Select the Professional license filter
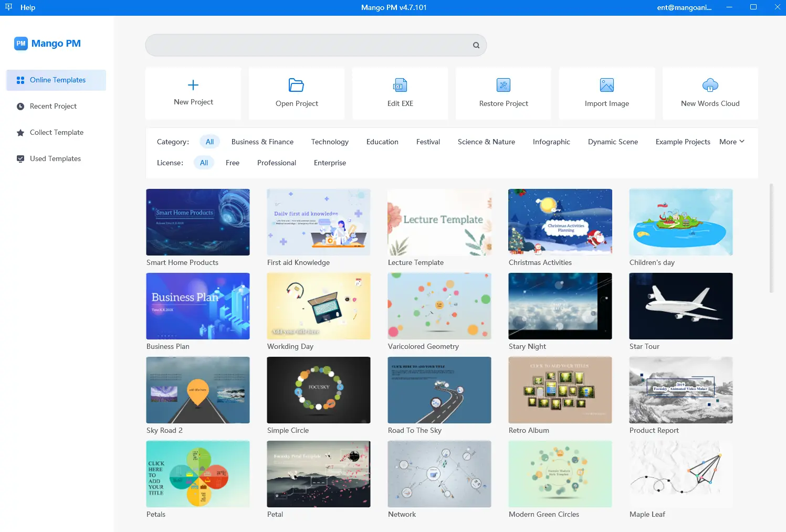This screenshot has width=786, height=532. coord(276,163)
